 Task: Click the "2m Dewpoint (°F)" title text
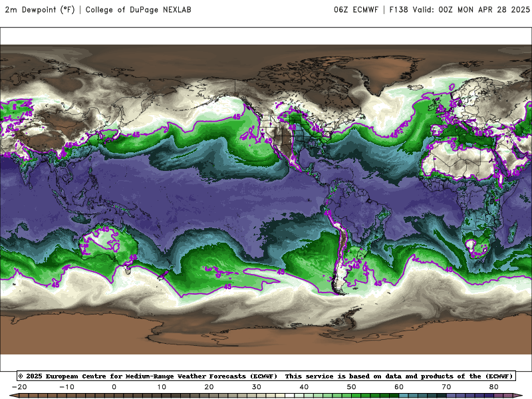pyautogui.click(x=40, y=9)
